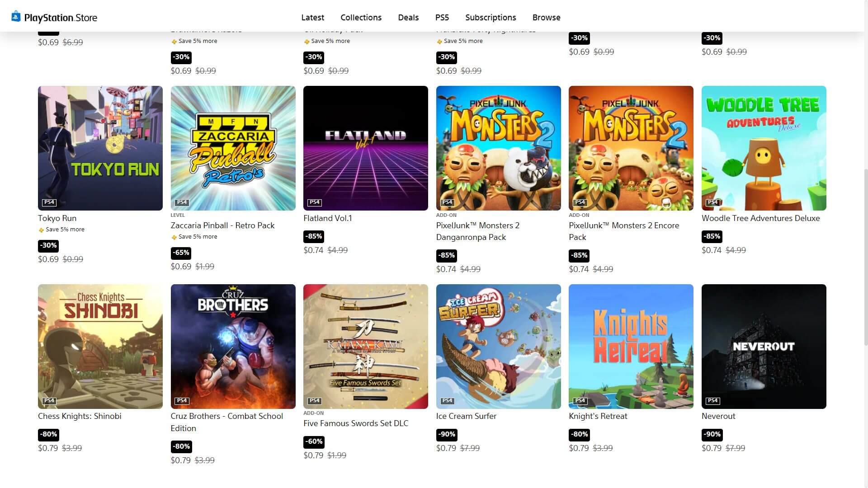Screen dimensions: 868x488
Task: Click the page vertical scrollbar
Action: click(865, 258)
